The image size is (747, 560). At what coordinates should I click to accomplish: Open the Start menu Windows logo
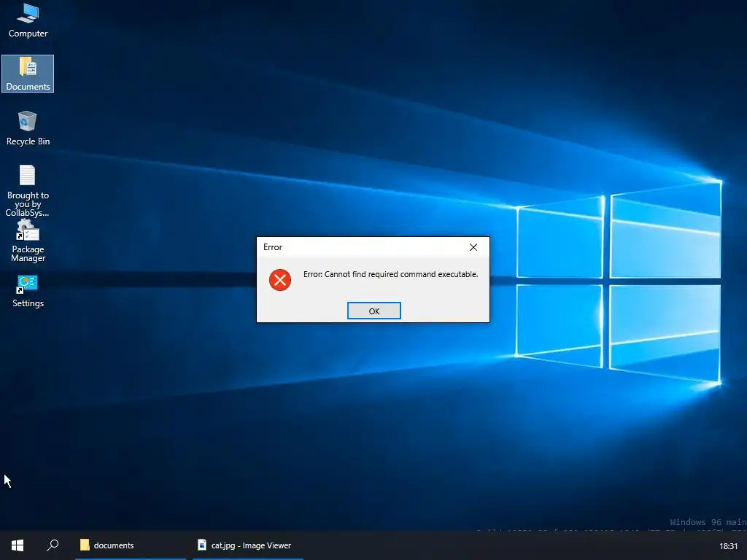click(18, 545)
